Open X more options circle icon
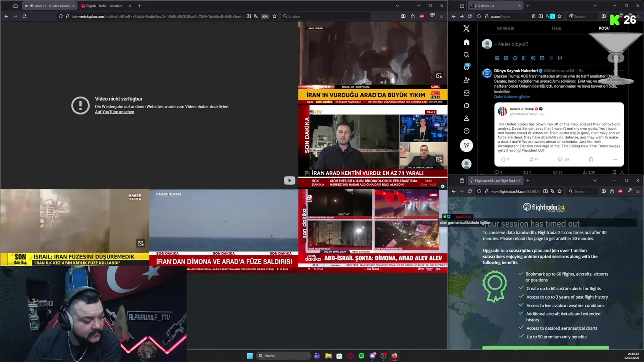This screenshot has width=644, height=362. 466,131
